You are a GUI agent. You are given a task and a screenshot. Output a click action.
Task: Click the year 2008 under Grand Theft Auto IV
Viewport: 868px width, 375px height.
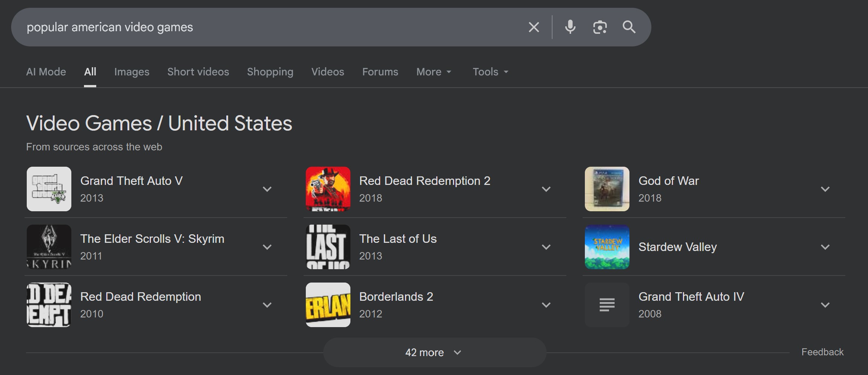click(650, 314)
